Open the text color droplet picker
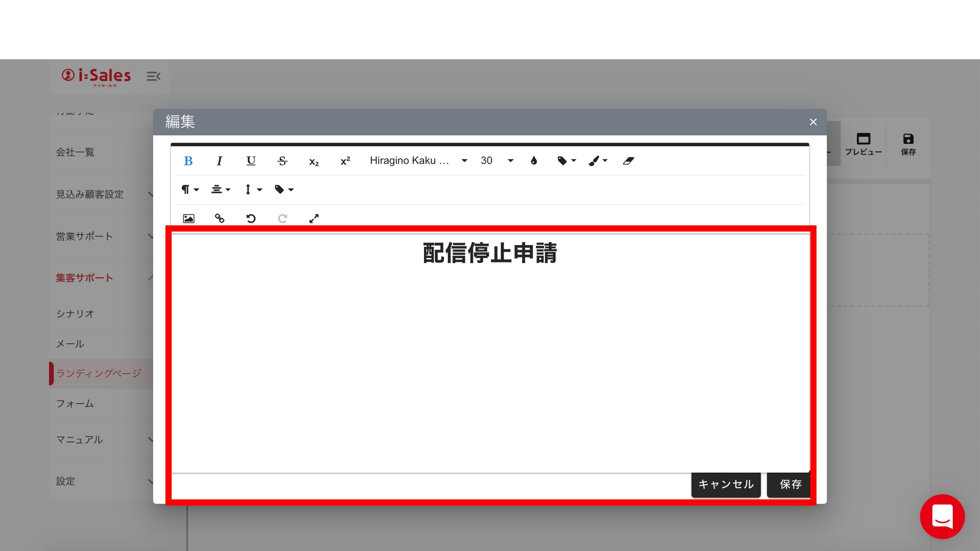The image size is (980, 551). 534,161
